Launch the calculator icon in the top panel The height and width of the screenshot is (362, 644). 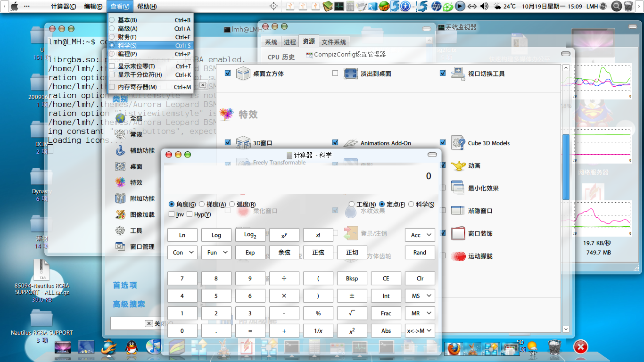(350, 6)
